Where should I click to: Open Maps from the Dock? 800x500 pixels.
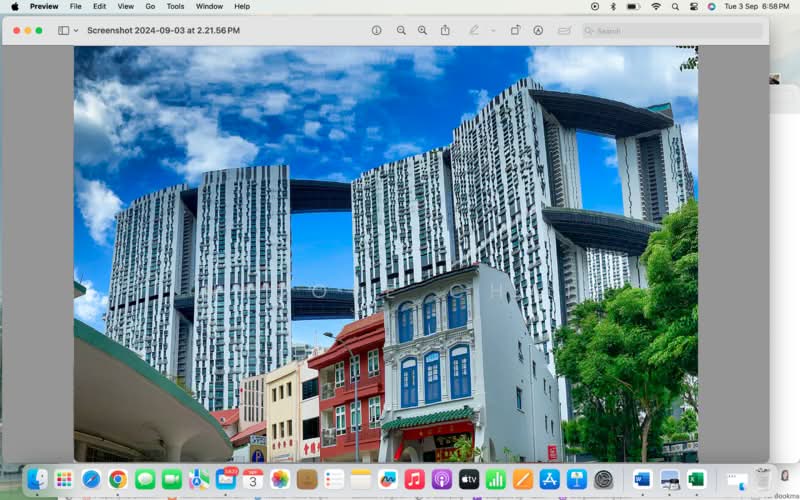click(199, 480)
